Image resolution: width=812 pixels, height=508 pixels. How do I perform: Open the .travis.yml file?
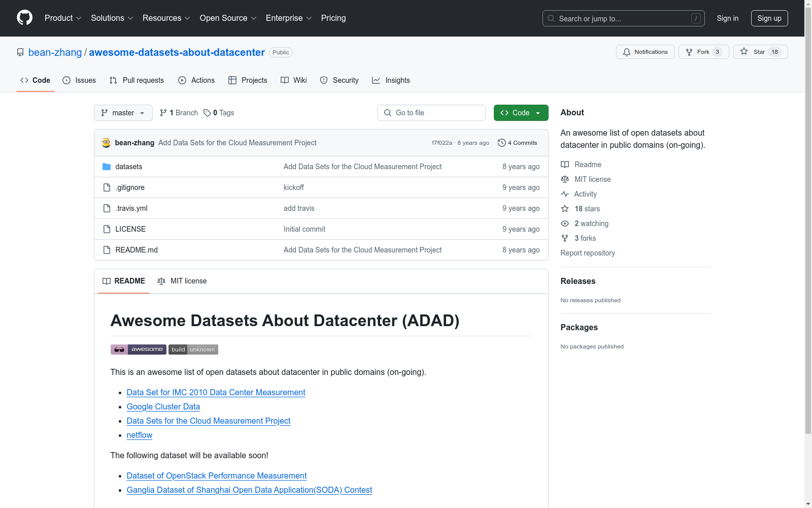[131, 208]
